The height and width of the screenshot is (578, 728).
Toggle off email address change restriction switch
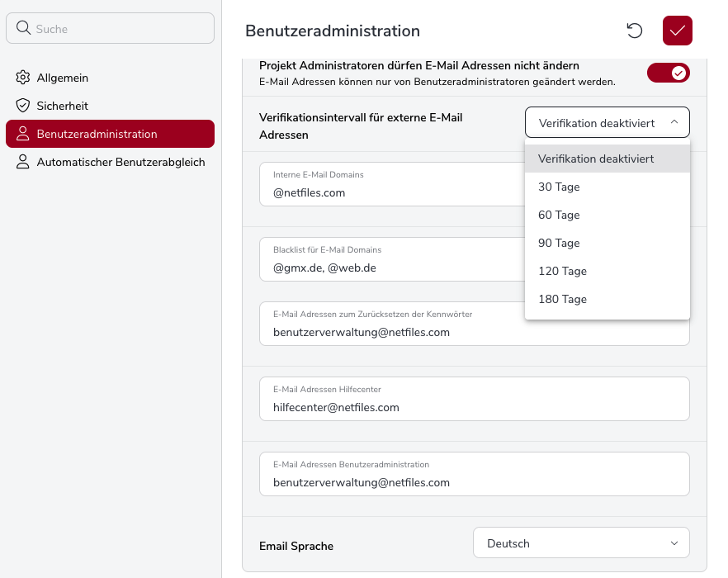tap(668, 73)
